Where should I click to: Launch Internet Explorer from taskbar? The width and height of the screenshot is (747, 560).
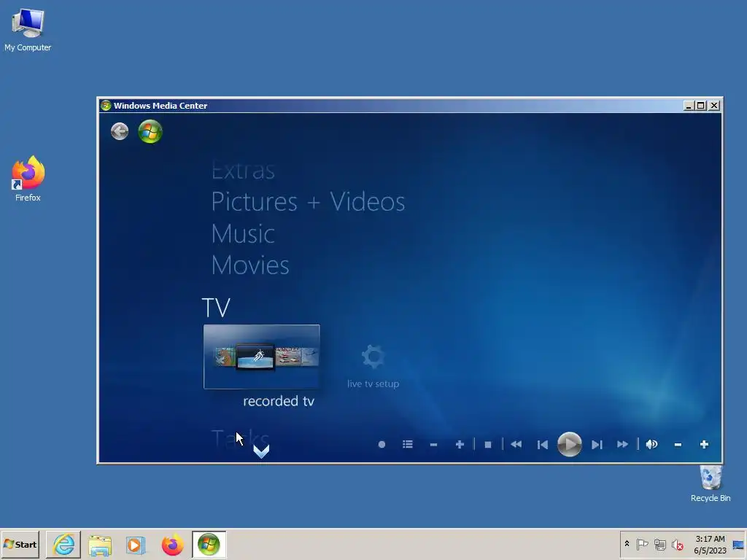[x=63, y=544]
